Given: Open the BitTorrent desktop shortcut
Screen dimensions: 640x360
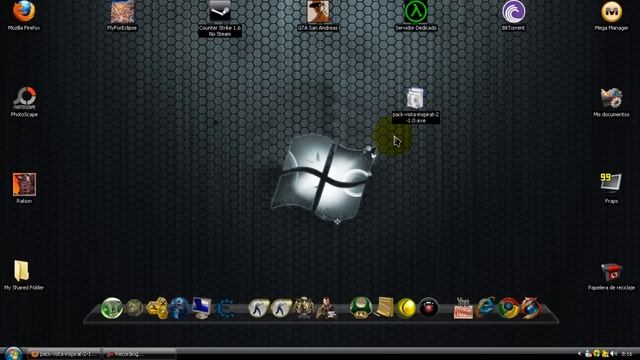Looking at the screenshot, I should click(513, 11).
